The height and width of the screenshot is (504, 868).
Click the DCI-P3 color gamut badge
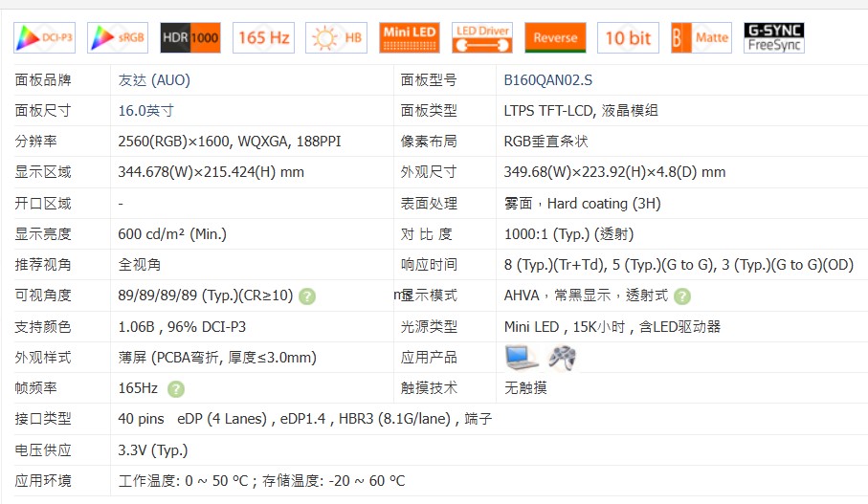(45, 38)
